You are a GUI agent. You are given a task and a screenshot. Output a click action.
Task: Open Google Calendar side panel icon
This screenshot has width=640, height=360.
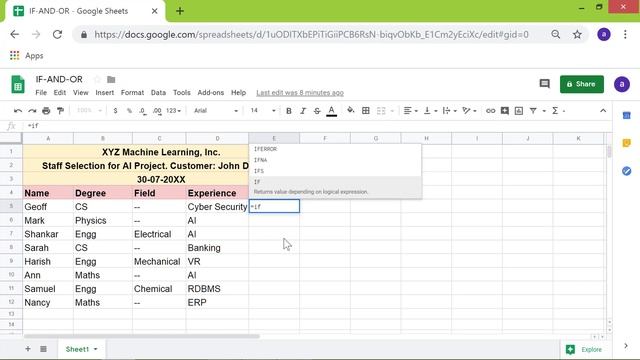tap(627, 116)
